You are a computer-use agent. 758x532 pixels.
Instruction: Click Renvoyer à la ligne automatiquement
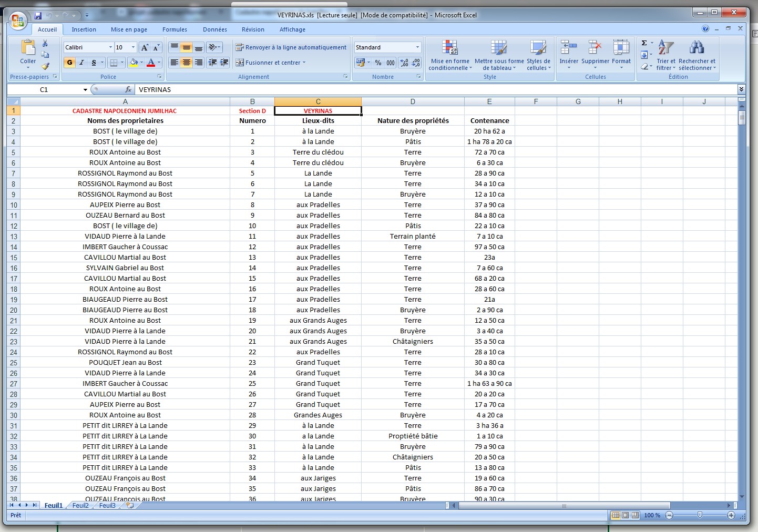[291, 47]
